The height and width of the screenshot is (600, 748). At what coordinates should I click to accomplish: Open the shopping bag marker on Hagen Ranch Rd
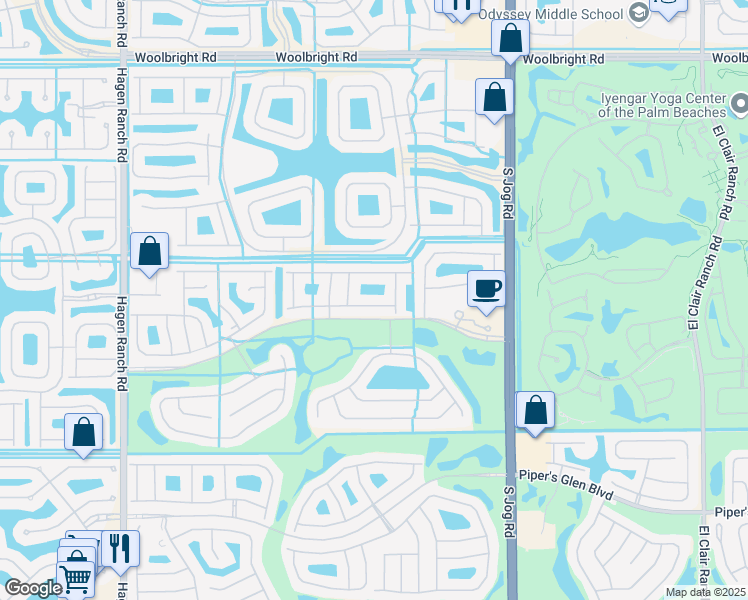click(149, 253)
